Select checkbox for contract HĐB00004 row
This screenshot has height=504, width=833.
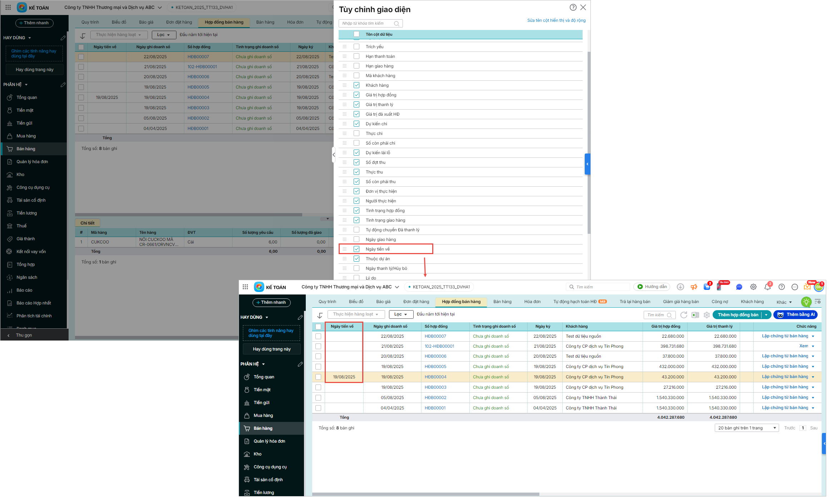tap(318, 377)
